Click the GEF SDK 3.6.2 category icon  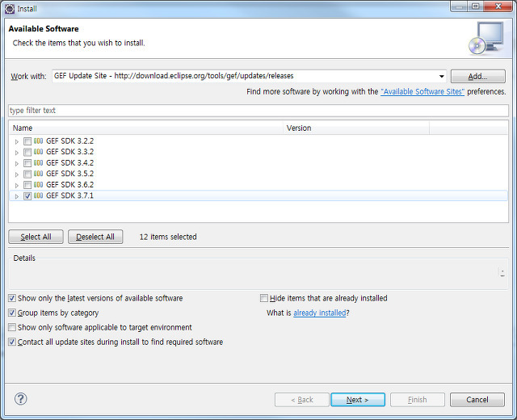pyautogui.click(x=38, y=185)
